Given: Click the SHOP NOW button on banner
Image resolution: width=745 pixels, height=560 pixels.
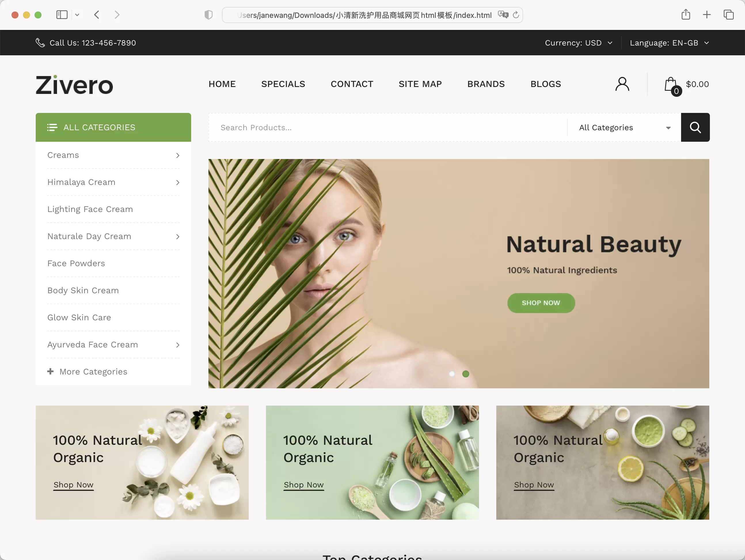Looking at the screenshot, I should point(541,303).
